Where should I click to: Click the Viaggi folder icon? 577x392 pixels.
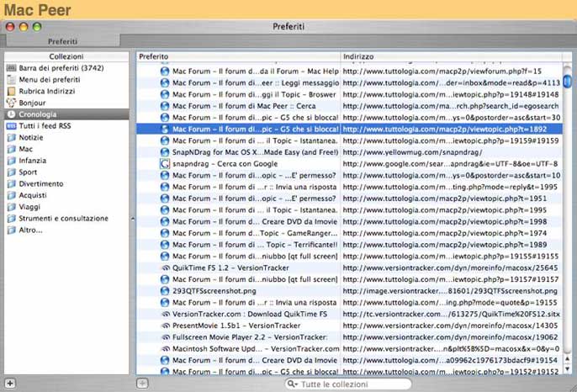pos(12,207)
